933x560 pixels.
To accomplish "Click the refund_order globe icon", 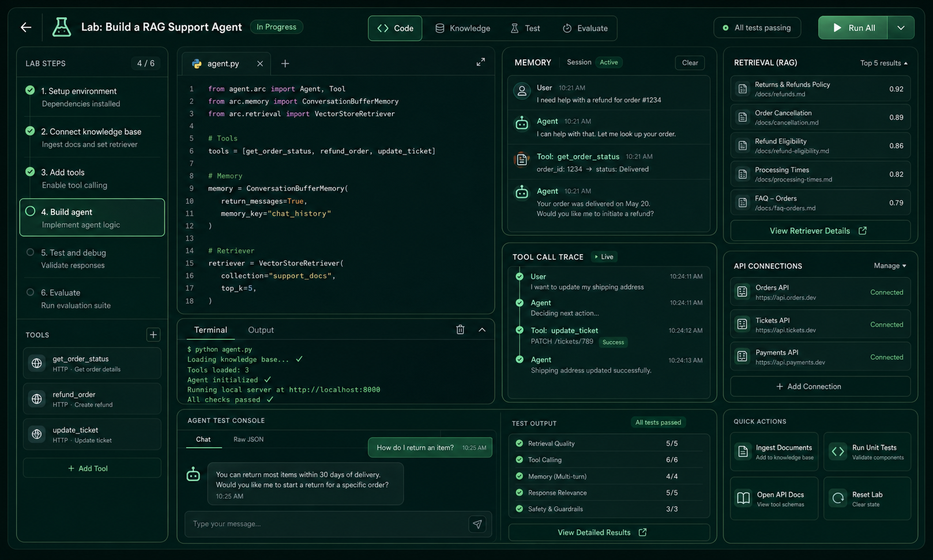I will tap(37, 399).
